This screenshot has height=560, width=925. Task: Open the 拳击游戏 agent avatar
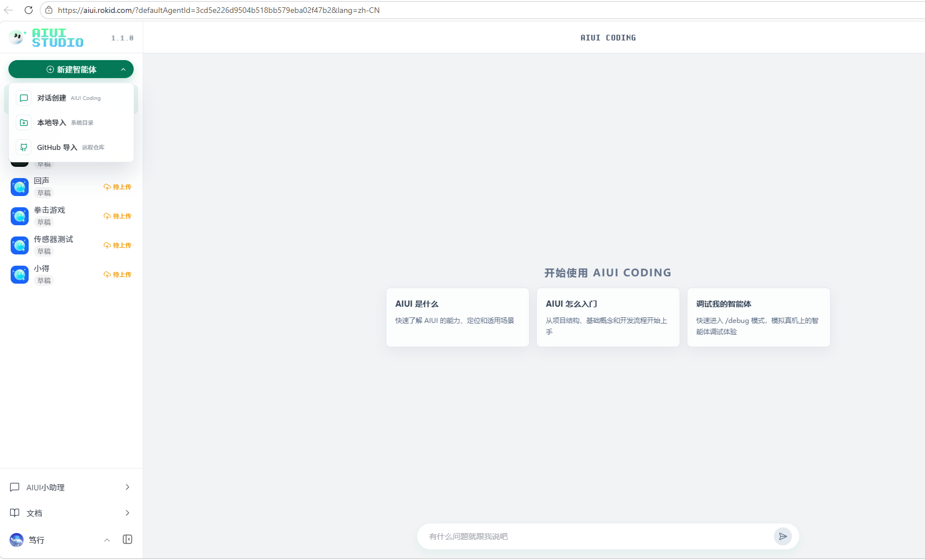tap(20, 216)
